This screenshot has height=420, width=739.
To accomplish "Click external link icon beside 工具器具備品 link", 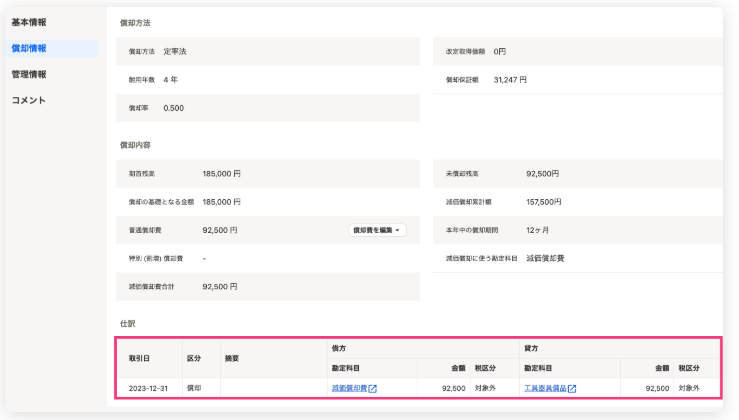I will point(572,388).
